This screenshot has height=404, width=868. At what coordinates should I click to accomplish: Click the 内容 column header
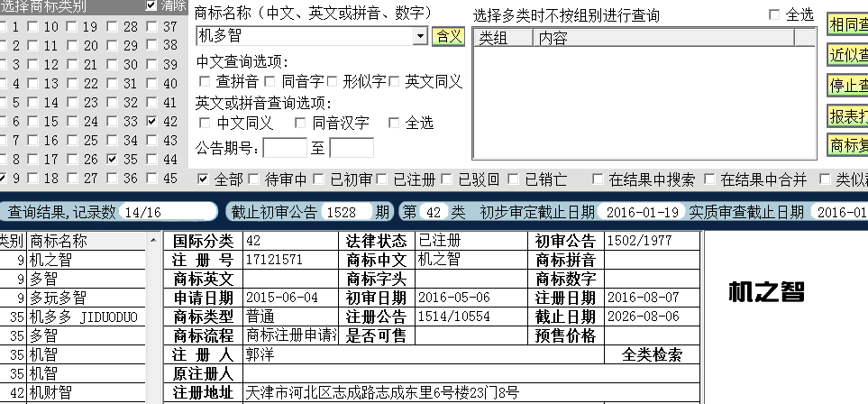point(663,38)
